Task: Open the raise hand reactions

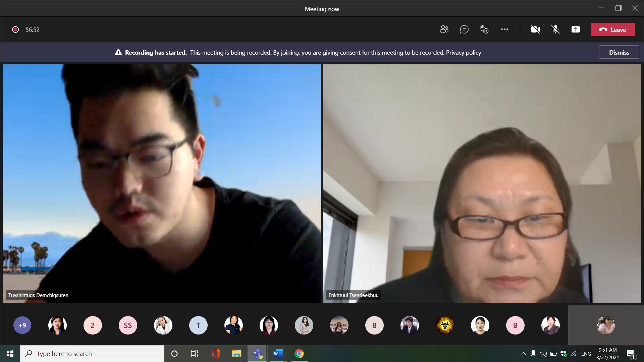Action: [484, 29]
